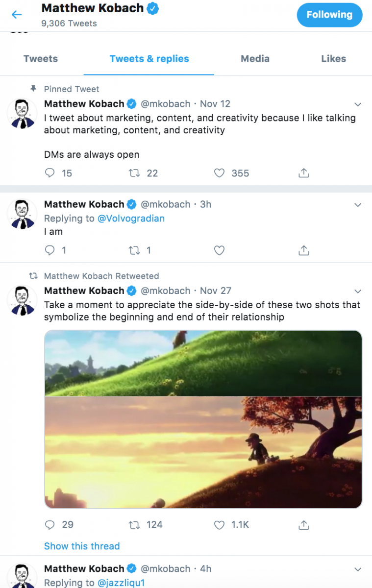Switch to the Likes tab
Screen dimensions: 372x588
point(334,58)
